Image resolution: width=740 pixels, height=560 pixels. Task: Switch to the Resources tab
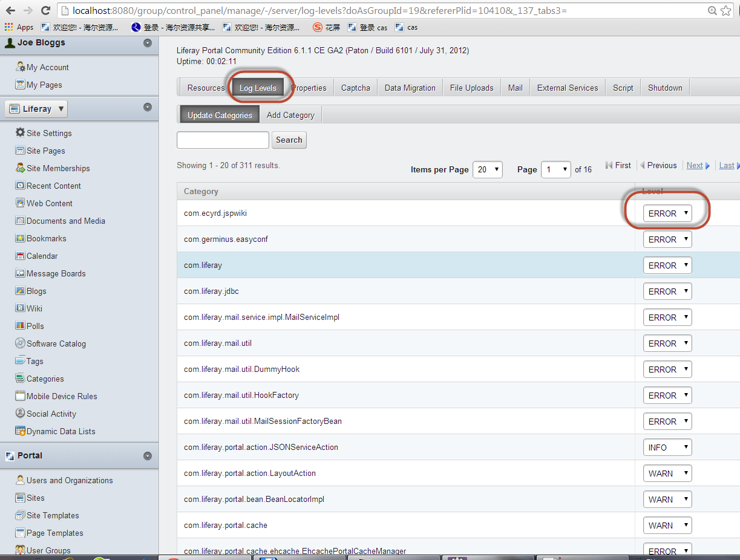coord(206,88)
